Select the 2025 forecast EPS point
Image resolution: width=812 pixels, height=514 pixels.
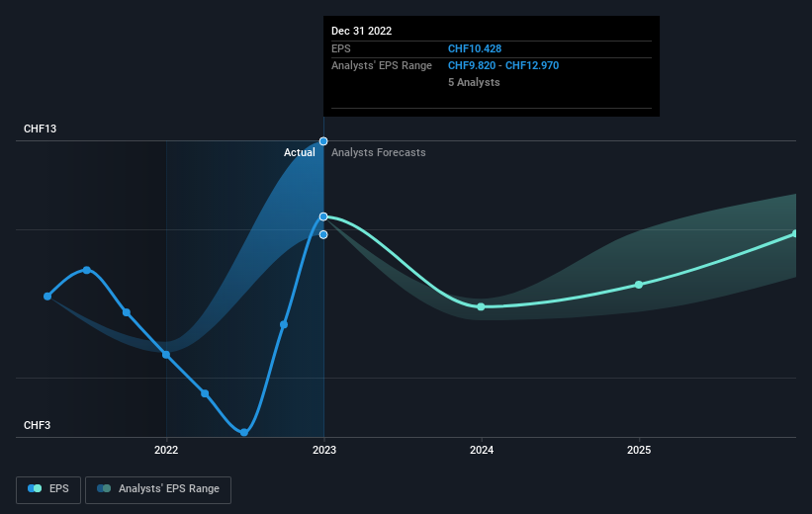pos(639,285)
